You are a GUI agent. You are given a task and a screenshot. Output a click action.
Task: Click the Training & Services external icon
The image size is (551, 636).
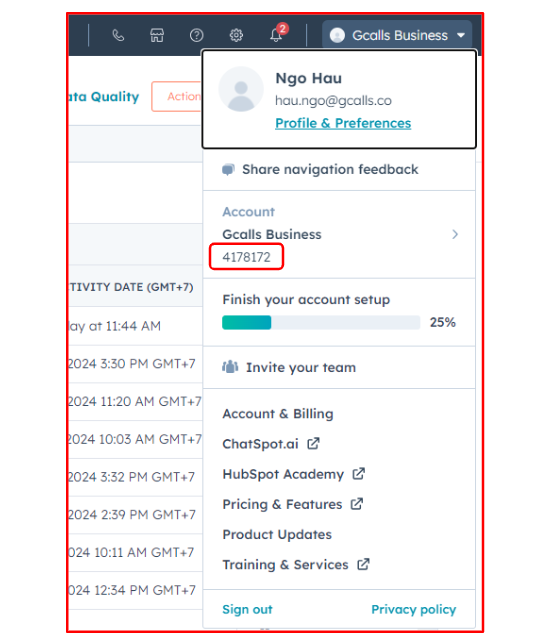pyautogui.click(x=363, y=564)
